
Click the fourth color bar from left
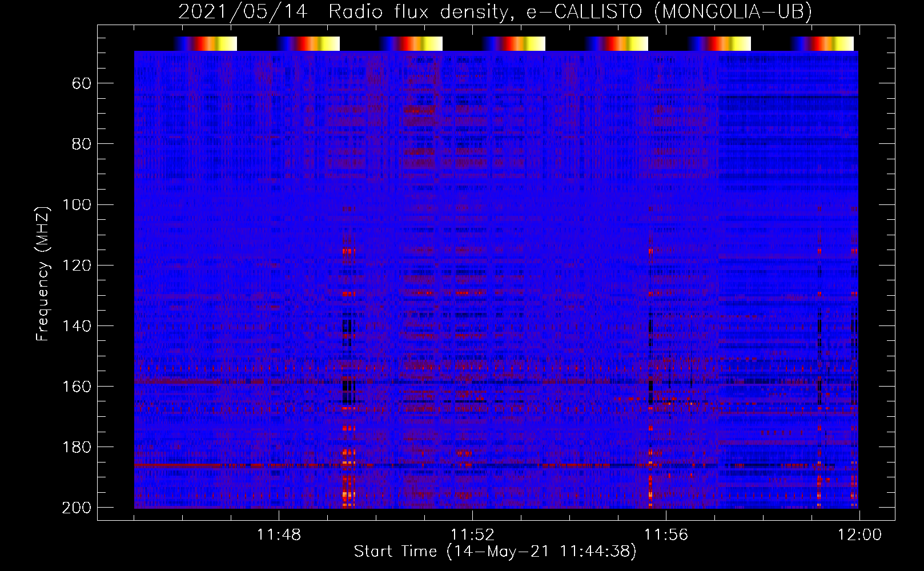click(514, 43)
